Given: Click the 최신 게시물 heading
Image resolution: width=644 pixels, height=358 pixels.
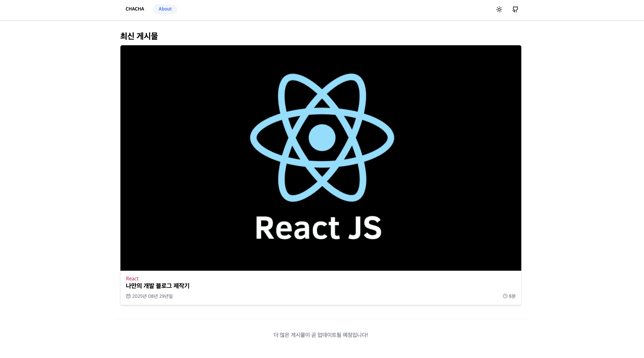Looking at the screenshot, I should point(139,36).
